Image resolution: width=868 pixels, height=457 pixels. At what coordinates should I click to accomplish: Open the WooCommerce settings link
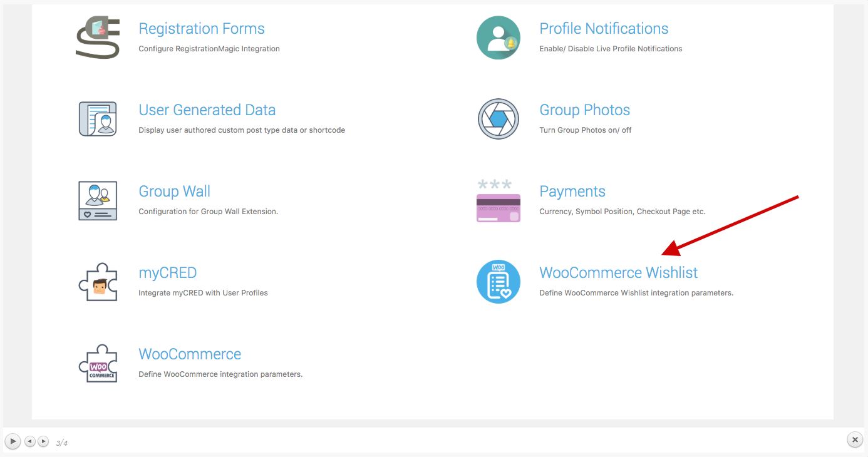tap(190, 354)
